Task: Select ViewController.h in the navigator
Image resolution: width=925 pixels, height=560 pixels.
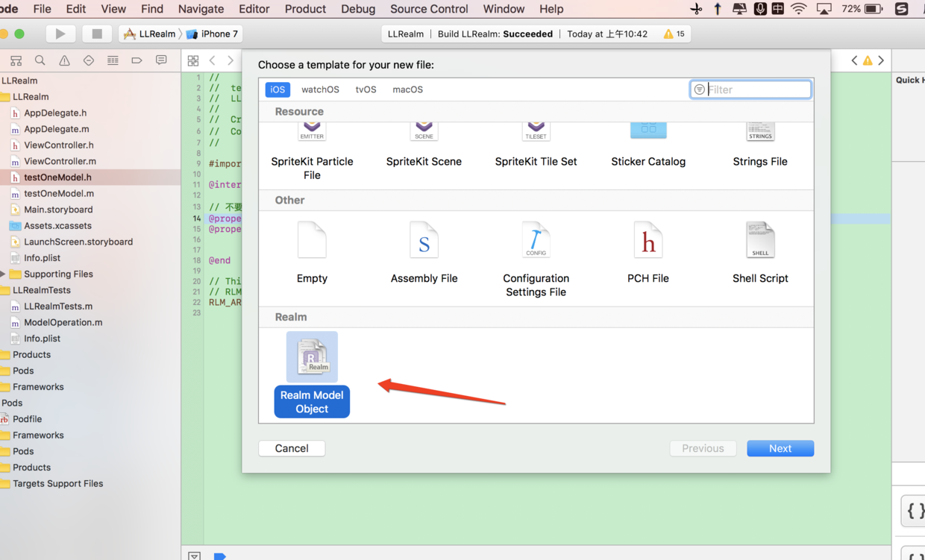Action: pos(59,145)
